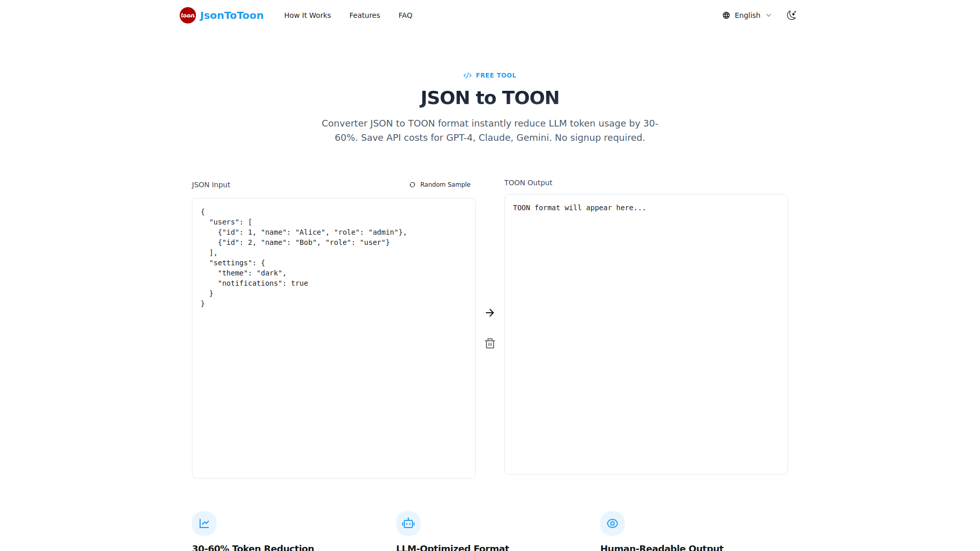The image size is (980, 551).
Task: Click the eye icon for Human-Readable Output
Action: coord(612,523)
